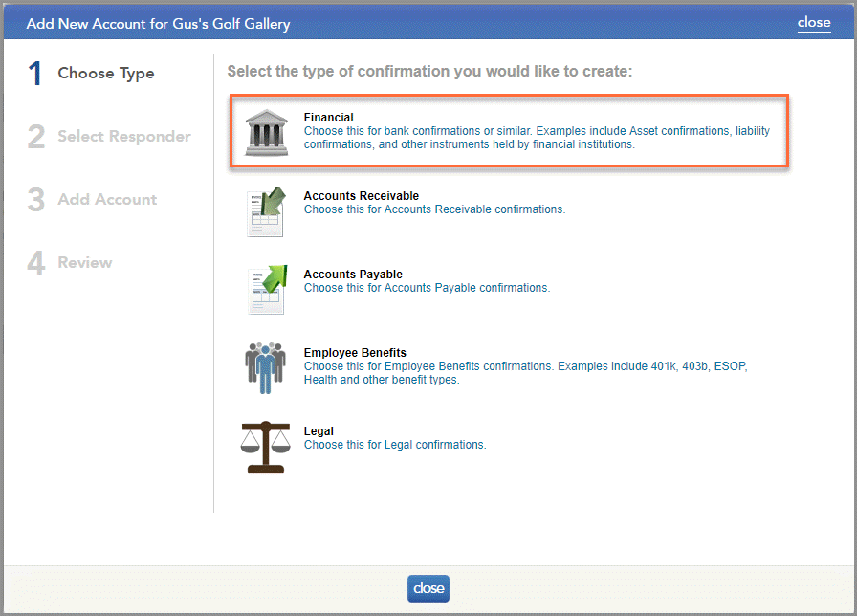This screenshot has height=616, width=857.
Task: Select the Legal confirmation type label
Action: click(x=319, y=430)
